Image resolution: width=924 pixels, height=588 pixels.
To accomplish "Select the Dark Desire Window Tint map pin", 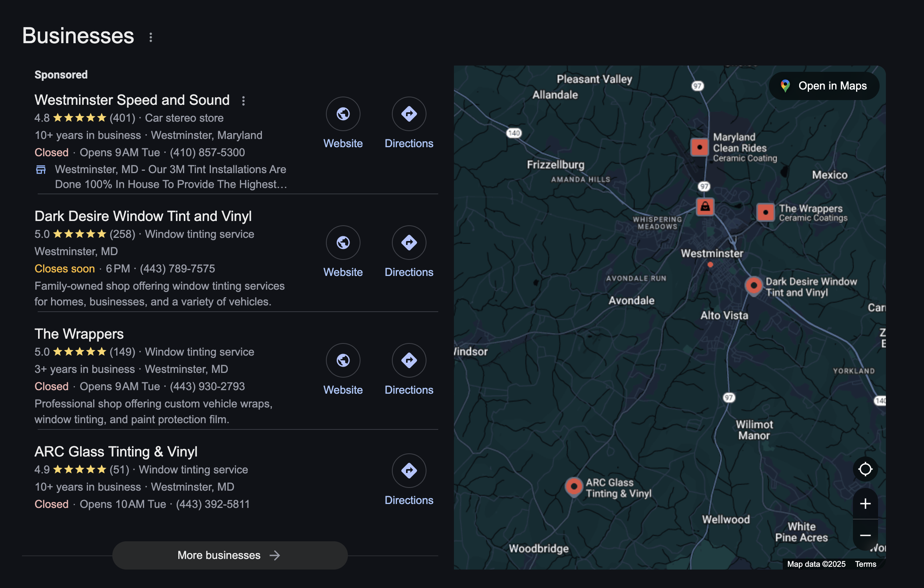I will pos(754,286).
